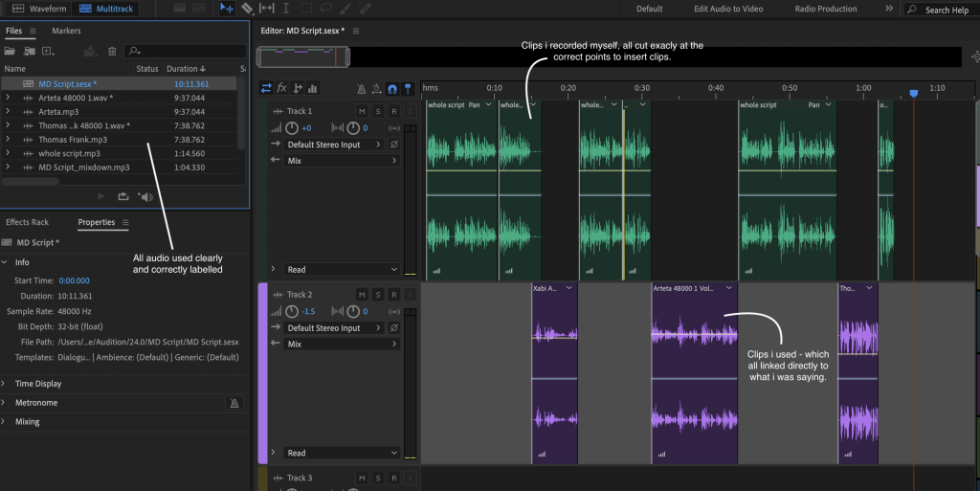Open Track 2 Read automation mode dropdown
Viewport: 980px width, 491px height.
(342, 453)
